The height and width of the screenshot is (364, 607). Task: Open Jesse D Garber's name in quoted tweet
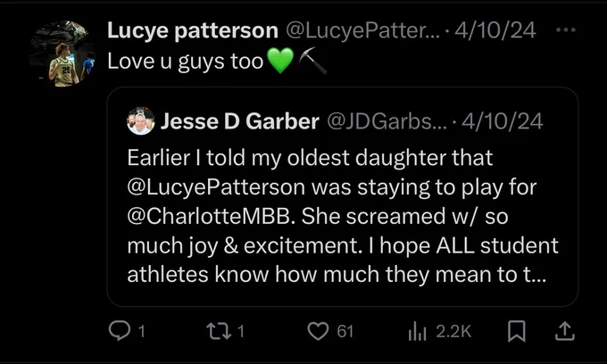pos(239,121)
